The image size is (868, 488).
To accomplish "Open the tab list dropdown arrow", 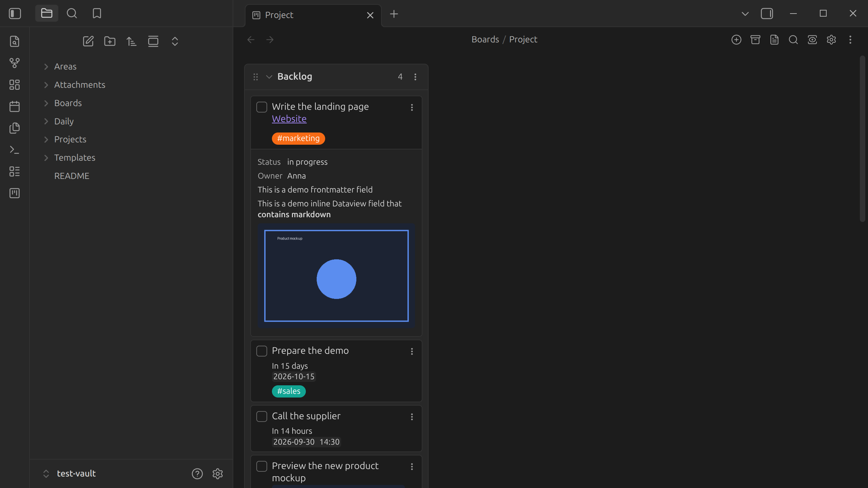I will pyautogui.click(x=745, y=14).
